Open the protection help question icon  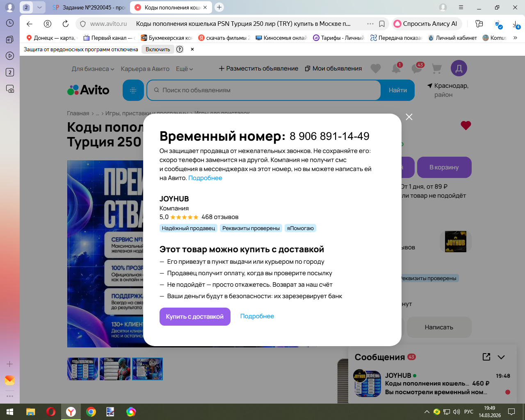pos(180,49)
